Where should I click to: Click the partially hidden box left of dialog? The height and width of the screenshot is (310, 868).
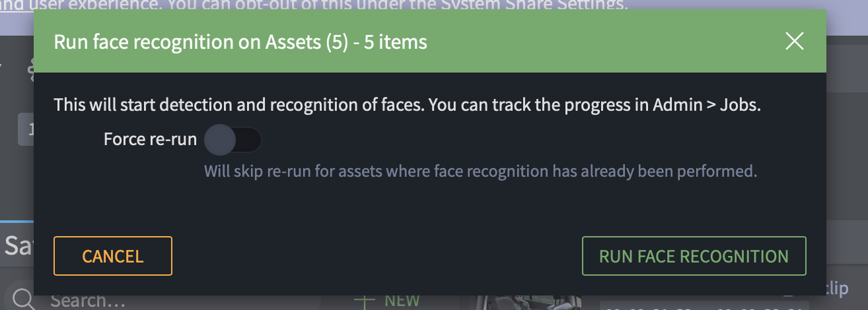[x=25, y=129]
